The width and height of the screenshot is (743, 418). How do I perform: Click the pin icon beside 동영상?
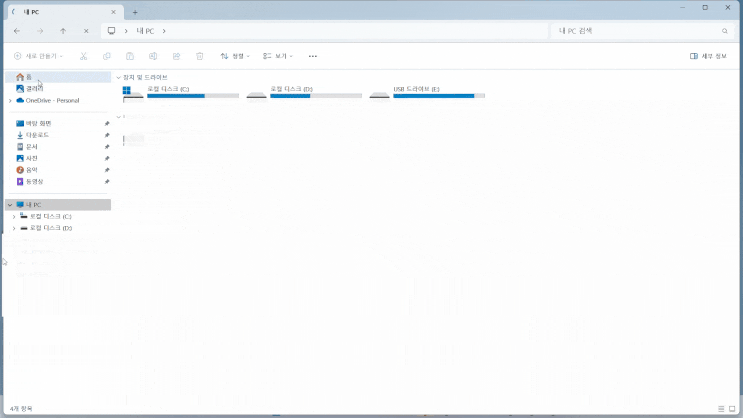pos(107,182)
